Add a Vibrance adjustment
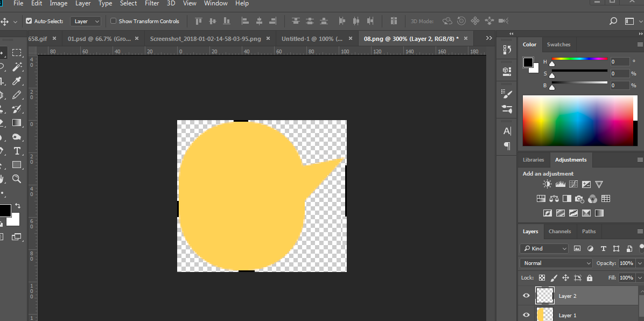This screenshot has height=321, width=644. 599,185
